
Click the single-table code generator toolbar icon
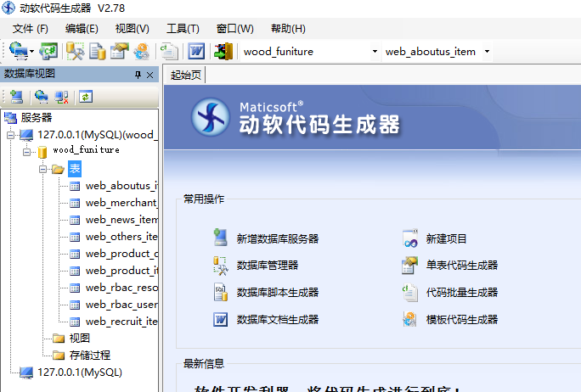pyautogui.click(x=119, y=51)
